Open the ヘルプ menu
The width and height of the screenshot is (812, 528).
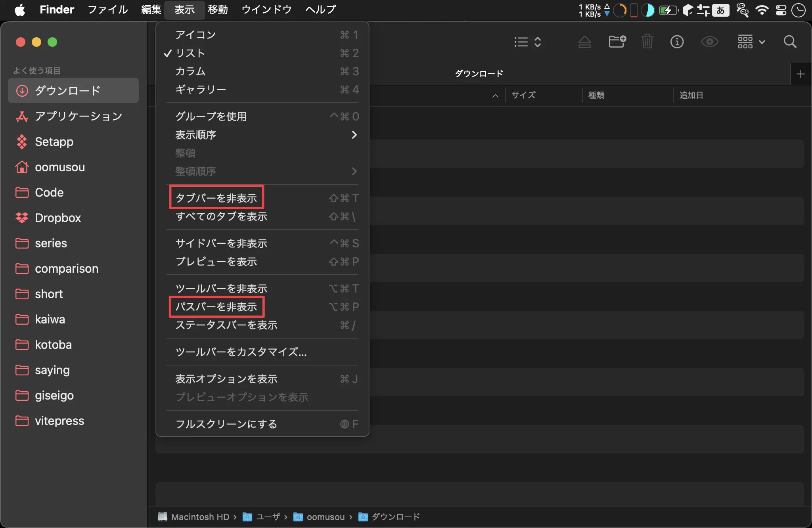coord(320,10)
